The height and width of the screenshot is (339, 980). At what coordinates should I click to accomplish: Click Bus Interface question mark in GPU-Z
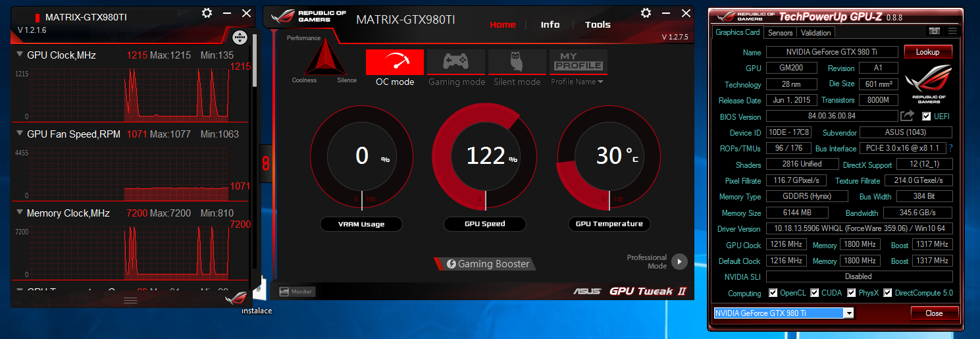tap(950, 148)
